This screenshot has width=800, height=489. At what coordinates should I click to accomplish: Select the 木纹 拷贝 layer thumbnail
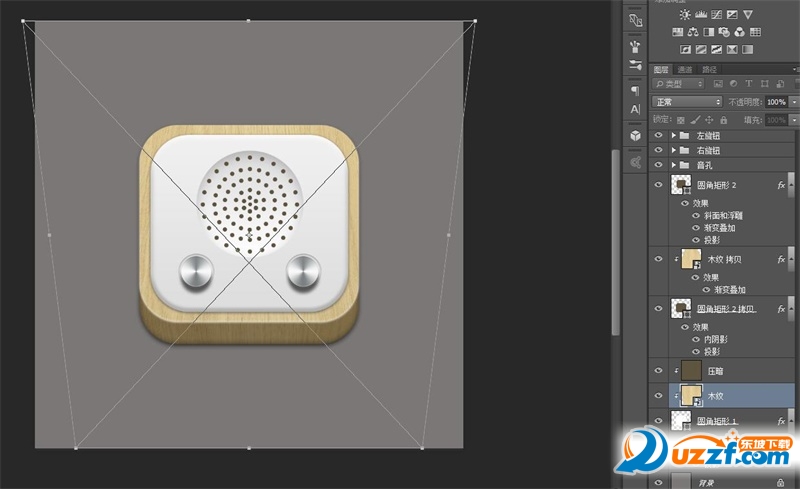[x=689, y=259]
